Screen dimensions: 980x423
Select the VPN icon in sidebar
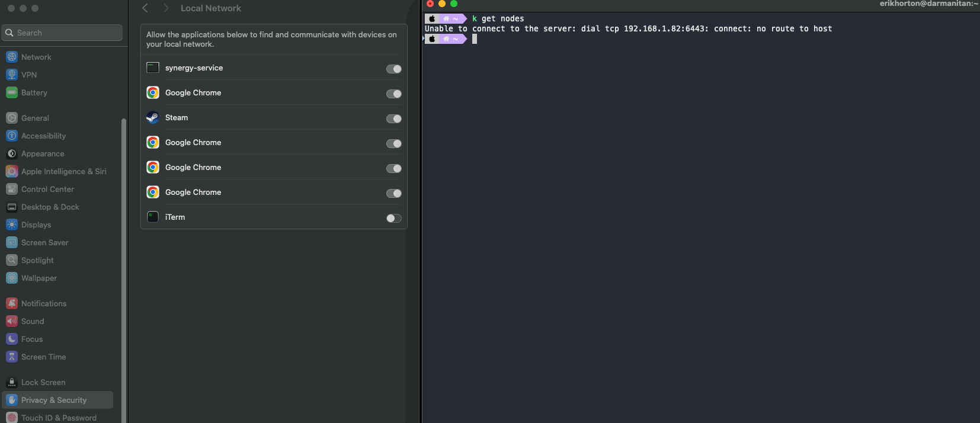pyautogui.click(x=12, y=75)
